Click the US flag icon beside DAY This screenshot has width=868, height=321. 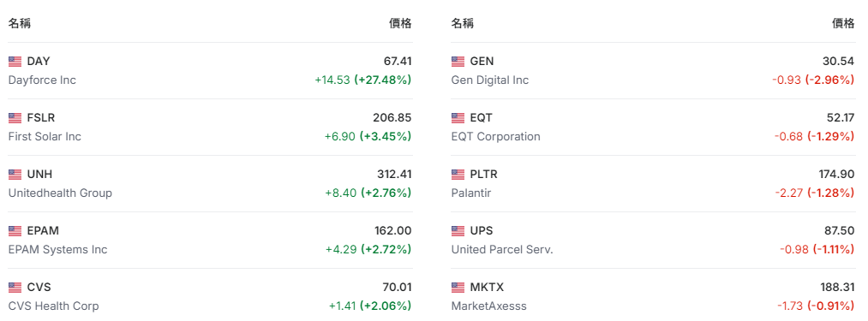click(15, 62)
